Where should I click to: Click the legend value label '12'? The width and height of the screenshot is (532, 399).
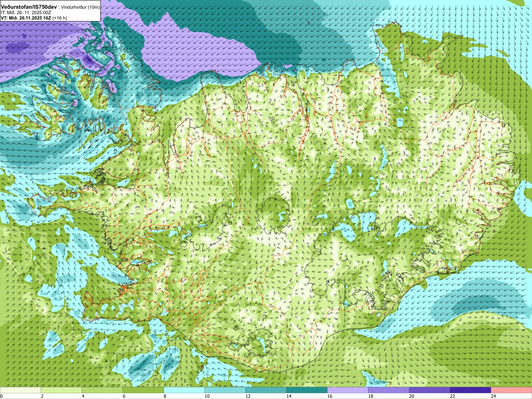click(248, 397)
